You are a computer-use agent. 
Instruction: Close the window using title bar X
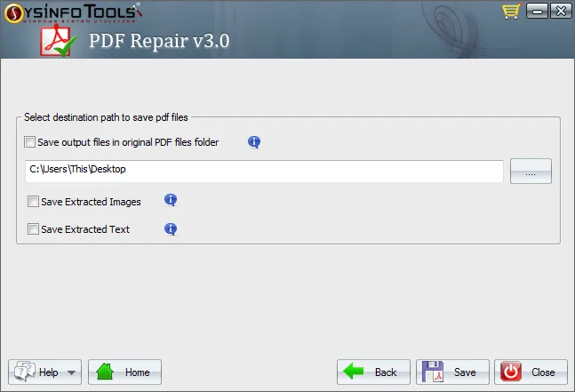click(x=560, y=11)
